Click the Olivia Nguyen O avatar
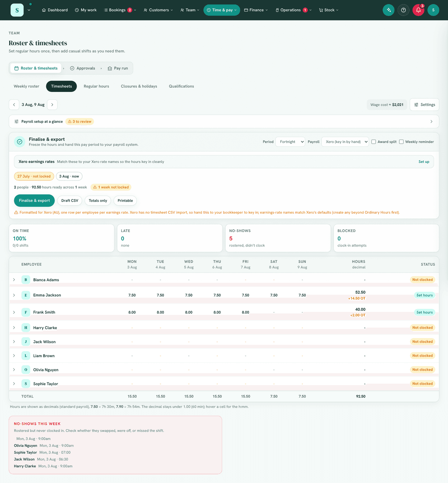Image resolution: width=448 pixels, height=483 pixels. tap(26, 370)
